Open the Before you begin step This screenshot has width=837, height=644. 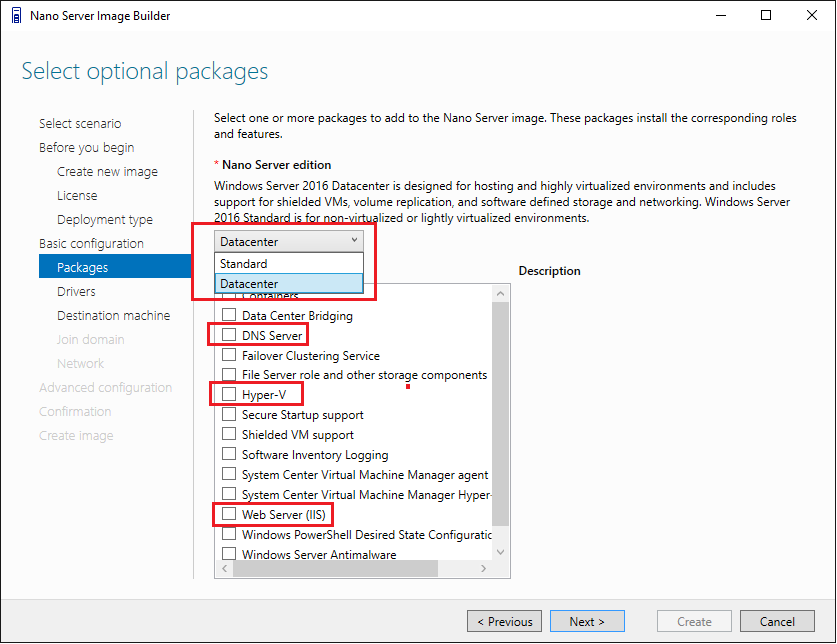(86, 147)
